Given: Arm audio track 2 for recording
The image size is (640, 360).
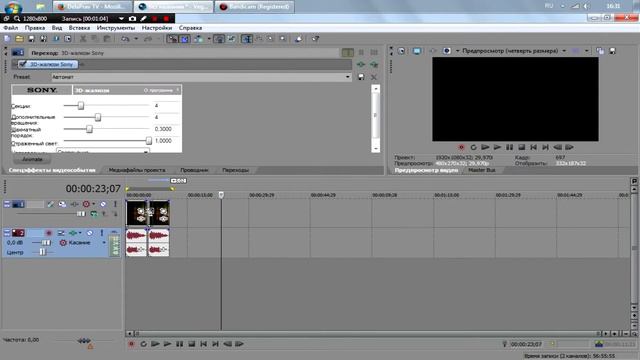Looking at the screenshot, I should pos(49,233).
